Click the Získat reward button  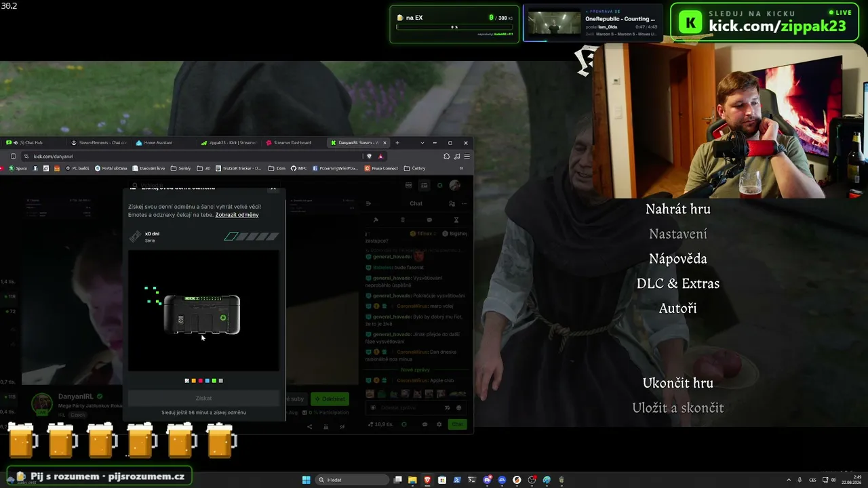coord(203,399)
